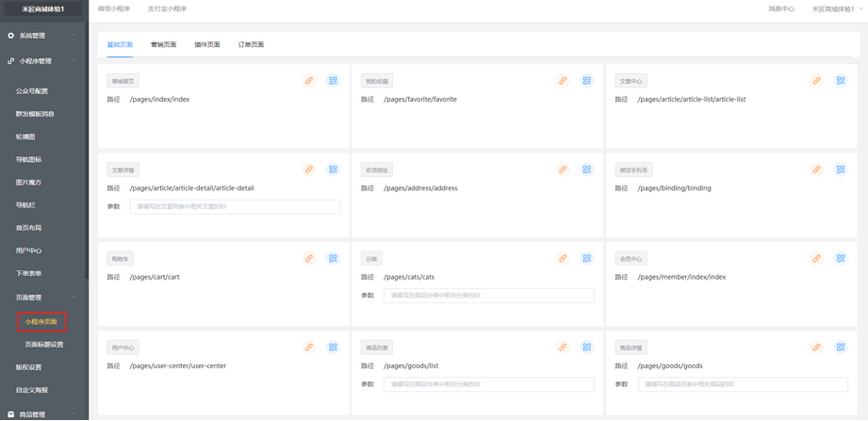The image size is (868, 421).
Task: Copy link for 购物车 page
Action: coord(308,259)
